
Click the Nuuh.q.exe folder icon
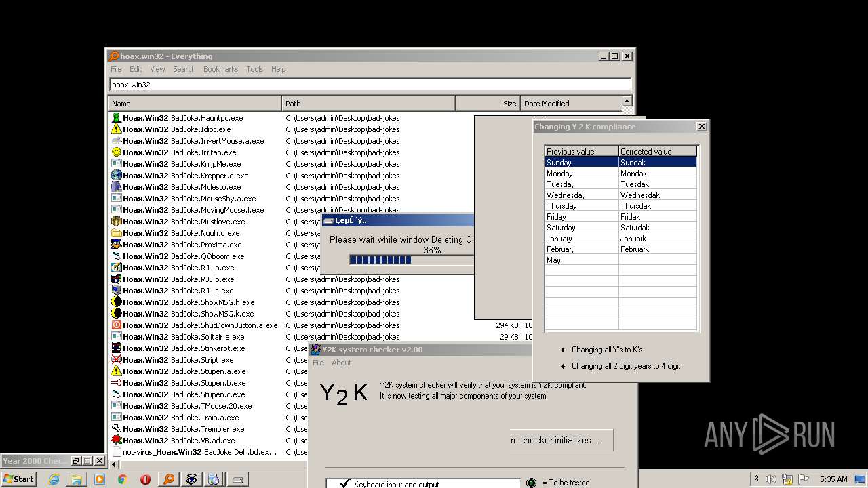coord(117,233)
